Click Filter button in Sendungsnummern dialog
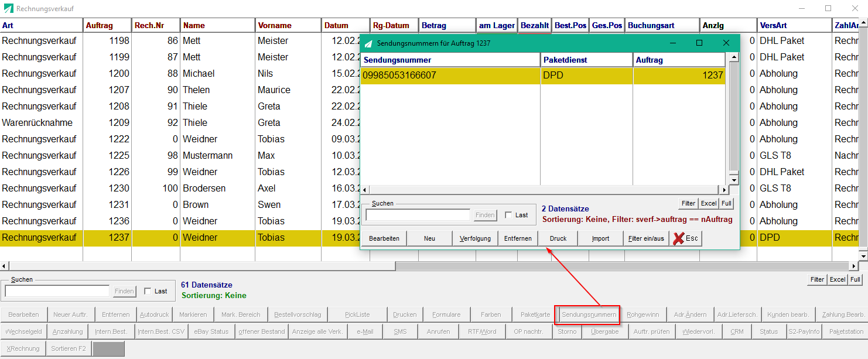 pyautogui.click(x=688, y=203)
